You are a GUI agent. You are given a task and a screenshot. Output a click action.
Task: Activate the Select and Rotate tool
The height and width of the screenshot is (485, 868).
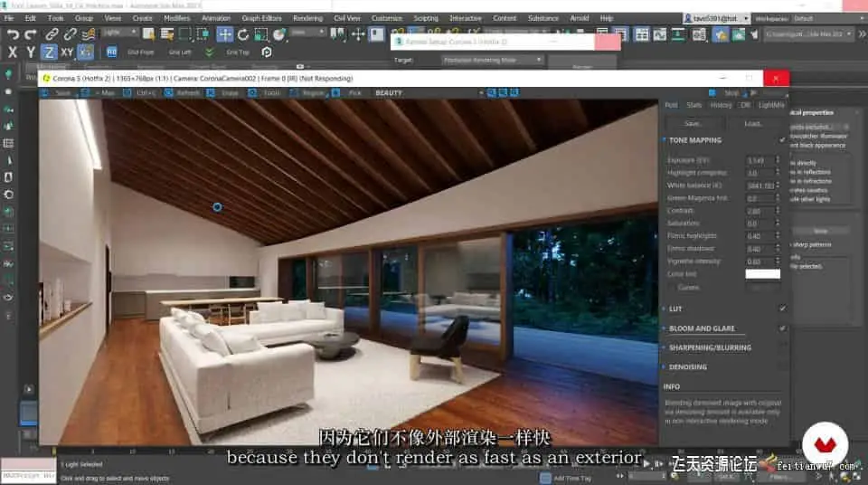(243, 34)
